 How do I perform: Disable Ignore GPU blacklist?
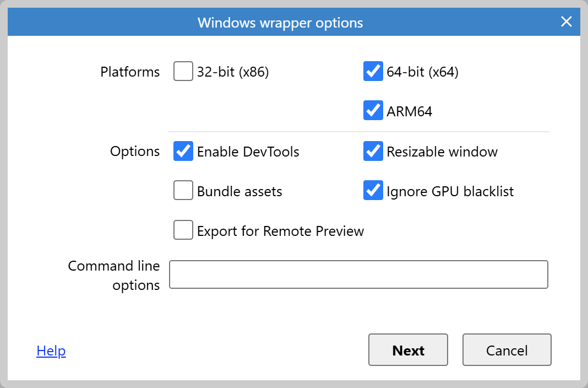coord(373,191)
